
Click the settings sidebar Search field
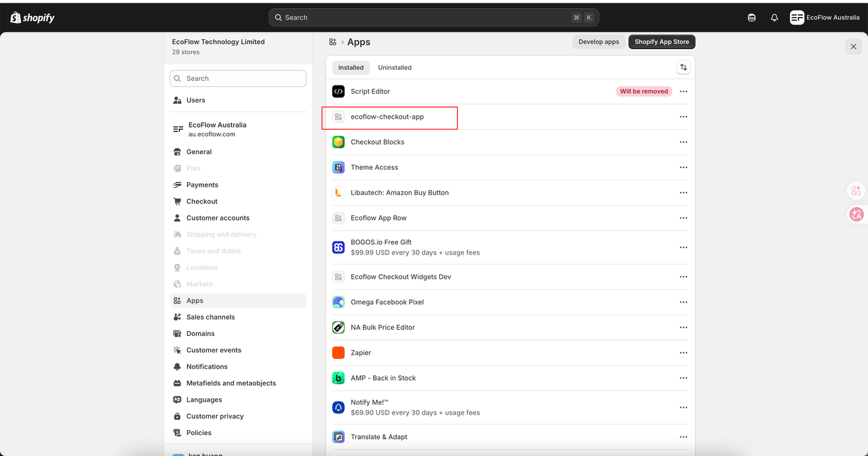(x=238, y=79)
